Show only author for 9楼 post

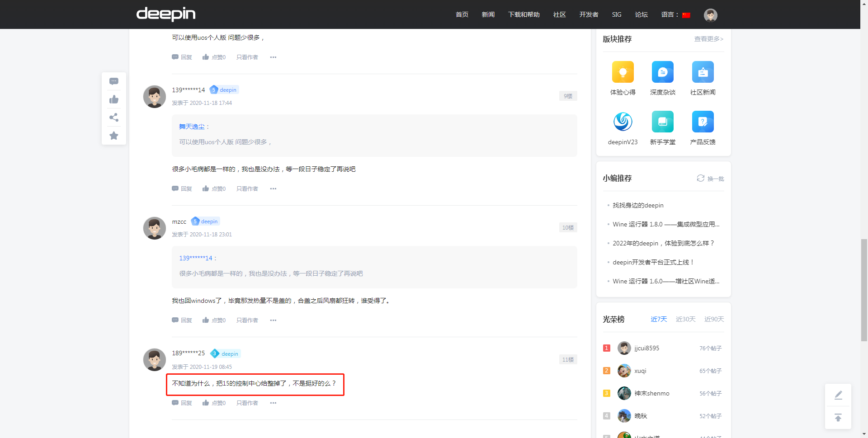pyautogui.click(x=247, y=189)
